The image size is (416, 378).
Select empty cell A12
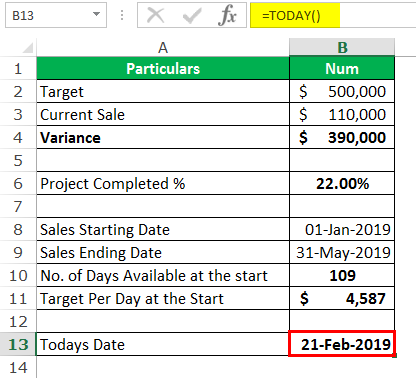pos(163,321)
